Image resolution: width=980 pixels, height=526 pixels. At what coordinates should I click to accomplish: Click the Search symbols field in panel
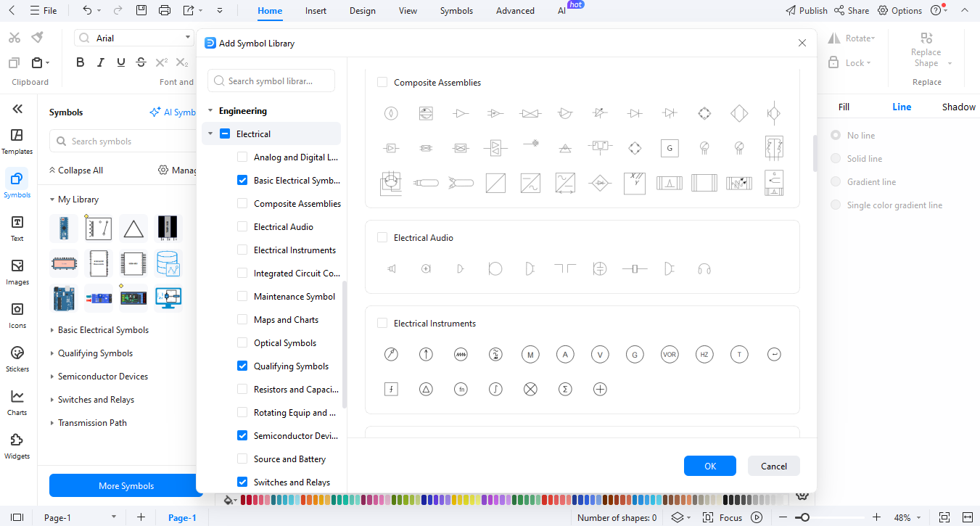coord(122,141)
